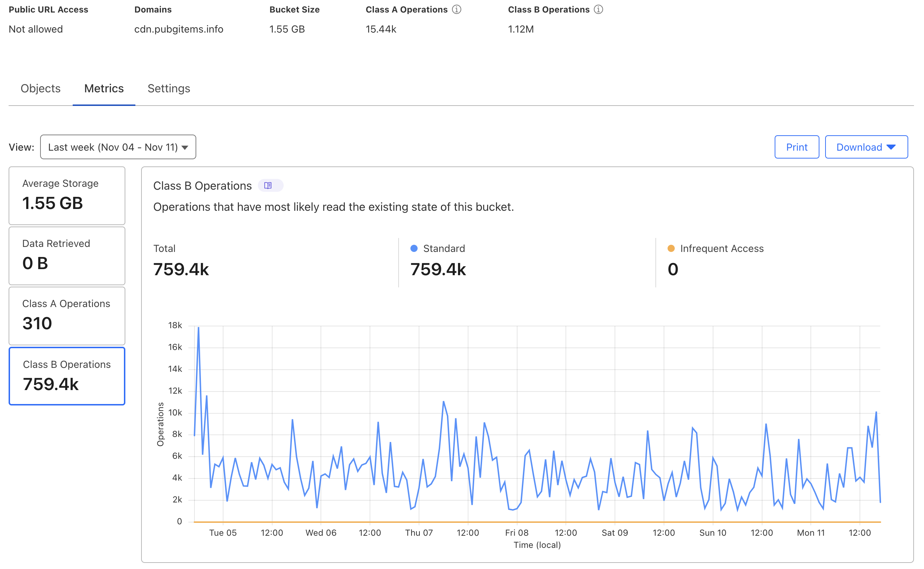
Task: Click the cdn.pubgitems.info domain text
Action: [179, 29]
